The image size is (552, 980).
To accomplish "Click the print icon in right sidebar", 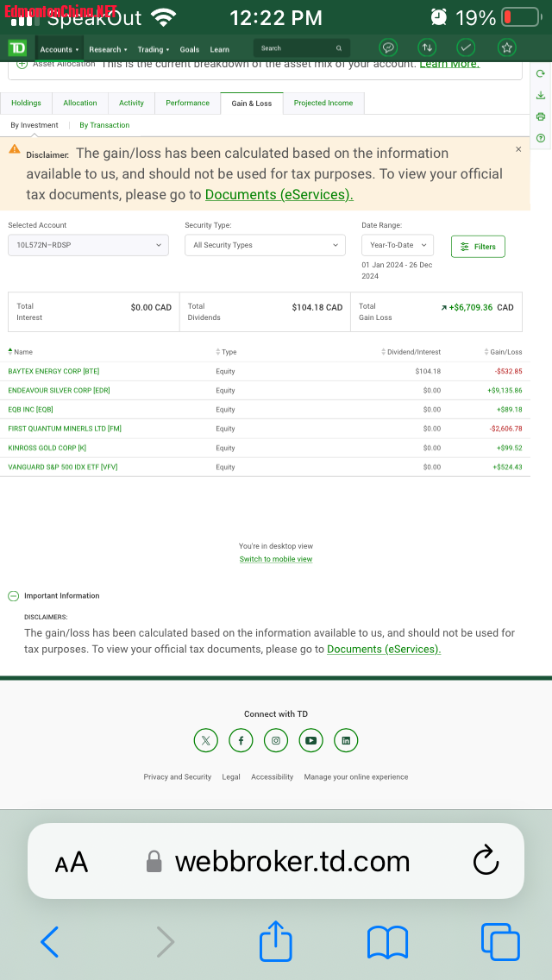I will [x=541, y=116].
